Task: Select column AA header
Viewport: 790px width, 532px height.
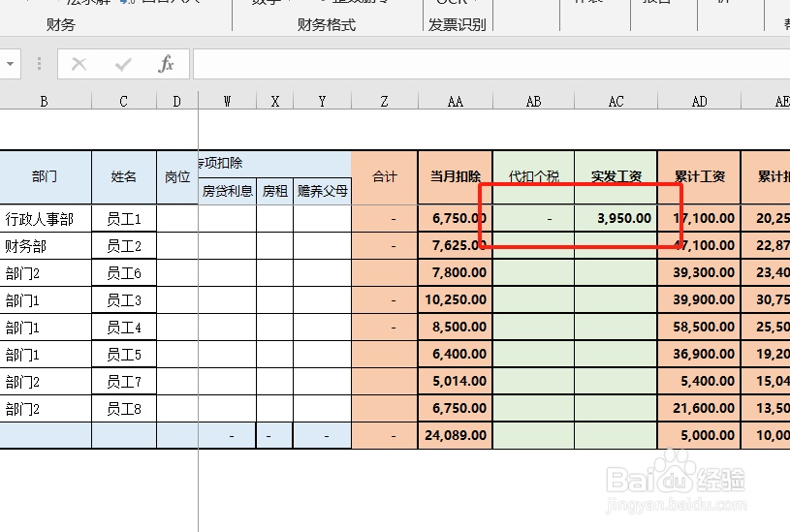Action: [x=455, y=101]
